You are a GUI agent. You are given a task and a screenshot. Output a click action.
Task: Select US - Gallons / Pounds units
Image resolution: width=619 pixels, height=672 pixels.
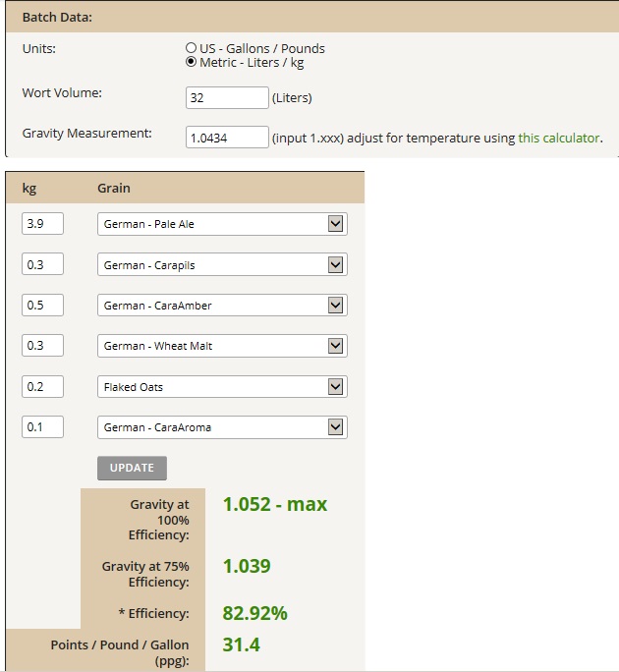coord(192,48)
